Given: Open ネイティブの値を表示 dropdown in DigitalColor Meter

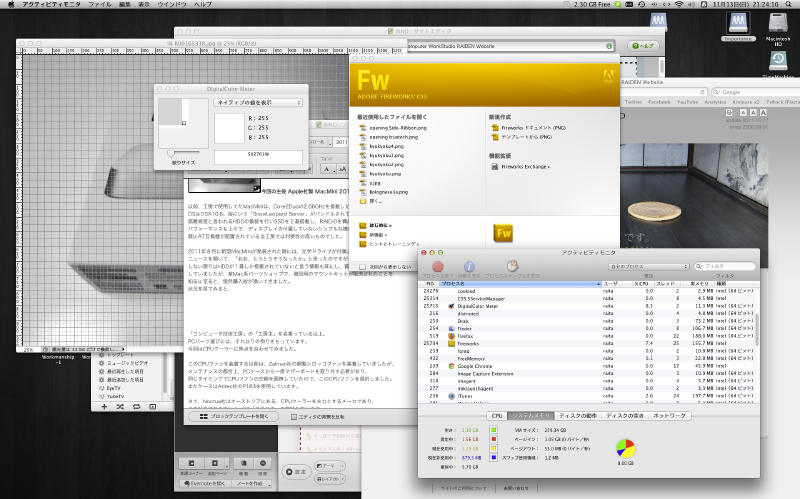Looking at the screenshot, I should point(258,103).
